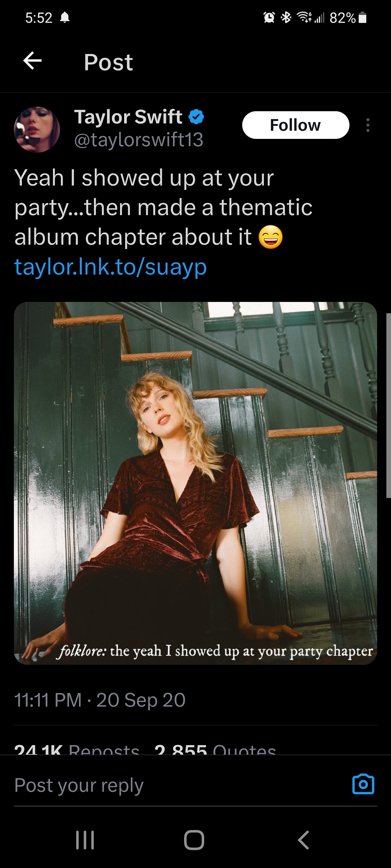Tap the camera icon in reply bar
This screenshot has height=868, width=391.
click(363, 784)
